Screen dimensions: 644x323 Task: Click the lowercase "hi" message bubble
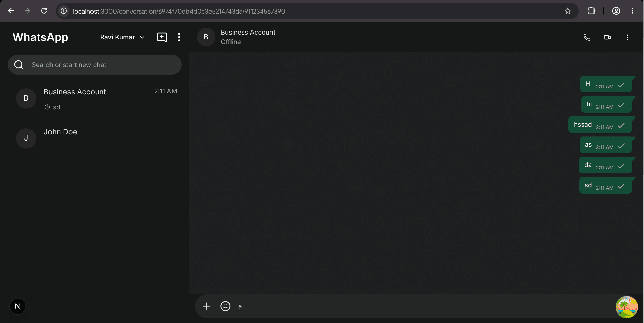pos(607,105)
